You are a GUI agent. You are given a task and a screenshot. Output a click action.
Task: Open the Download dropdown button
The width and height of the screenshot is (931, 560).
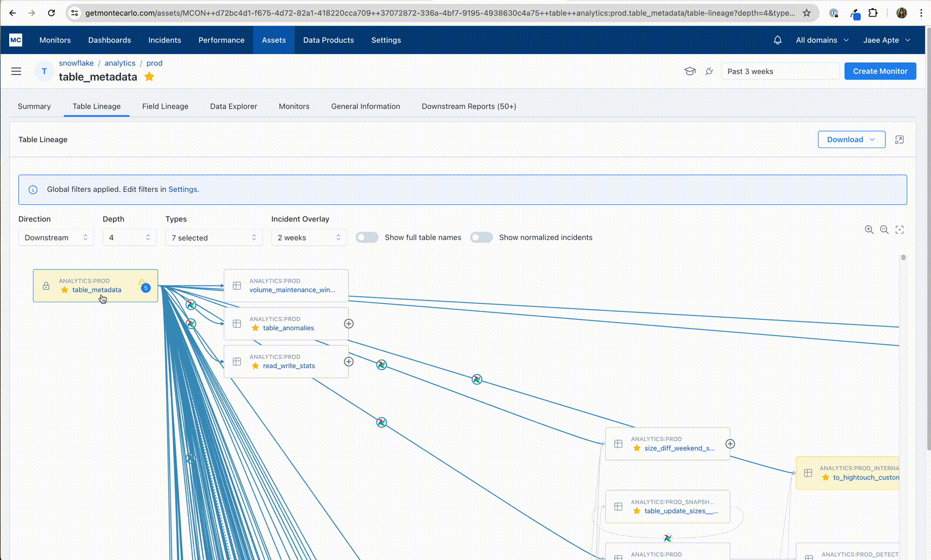point(852,139)
